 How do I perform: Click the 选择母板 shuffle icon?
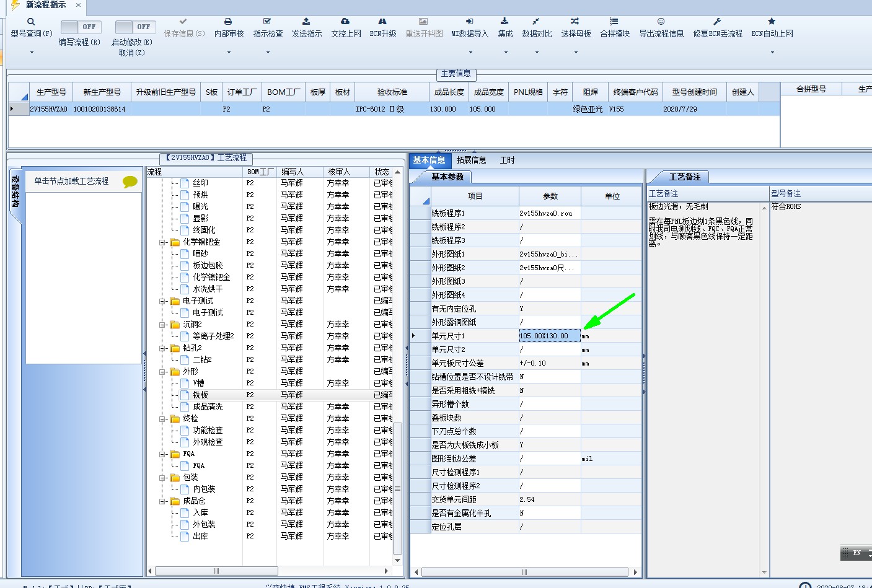[575, 21]
